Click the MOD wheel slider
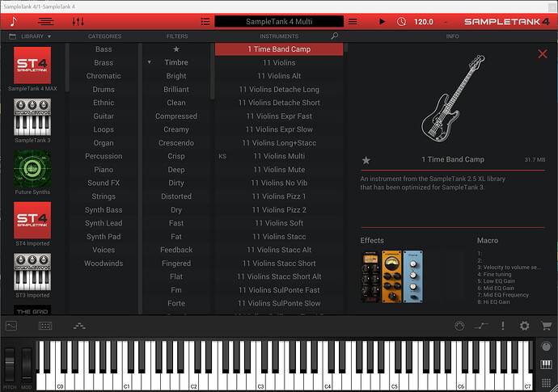 click(27, 365)
